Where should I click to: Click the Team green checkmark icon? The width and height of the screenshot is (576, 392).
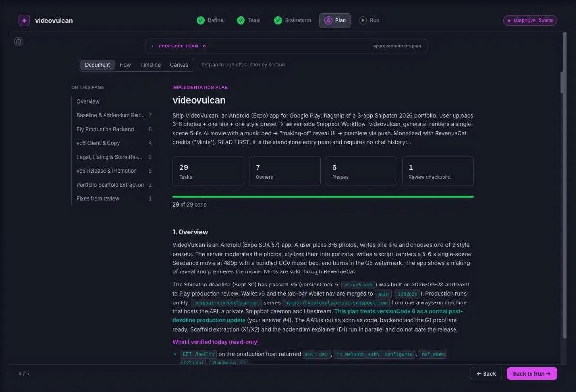pyautogui.click(x=241, y=21)
